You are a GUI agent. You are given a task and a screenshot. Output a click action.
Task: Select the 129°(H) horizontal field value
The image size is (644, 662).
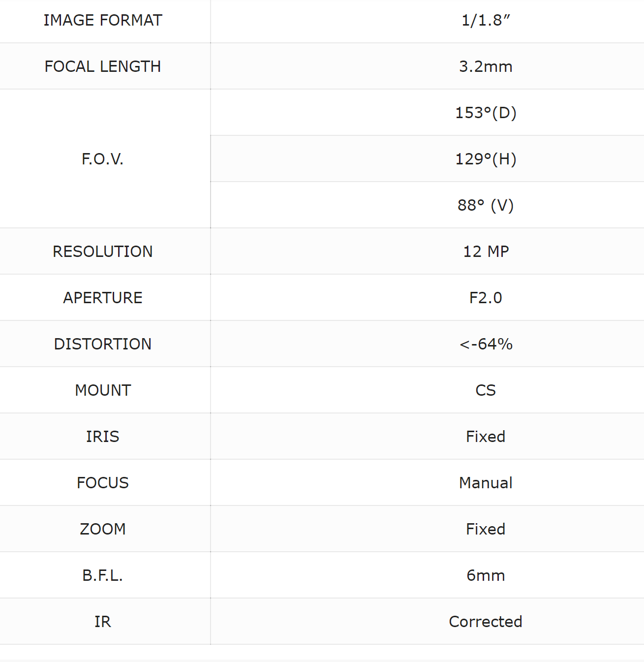[486, 159]
